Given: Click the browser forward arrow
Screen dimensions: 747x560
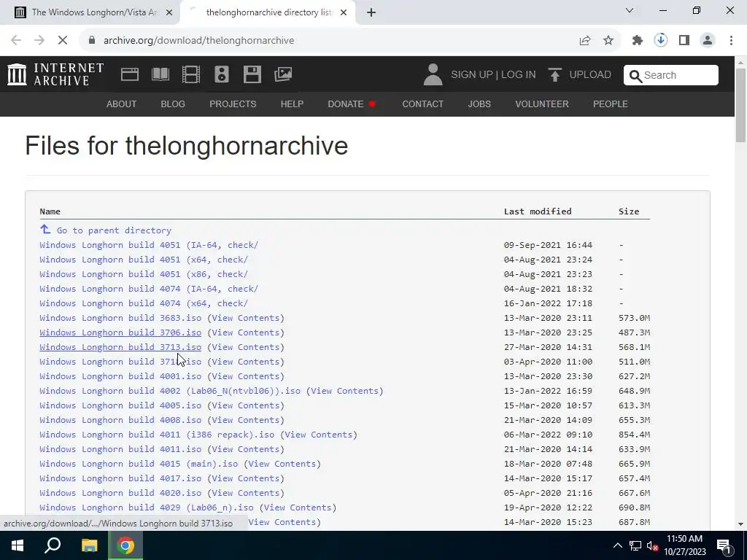Looking at the screenshot, I should [x=39, y=41].
